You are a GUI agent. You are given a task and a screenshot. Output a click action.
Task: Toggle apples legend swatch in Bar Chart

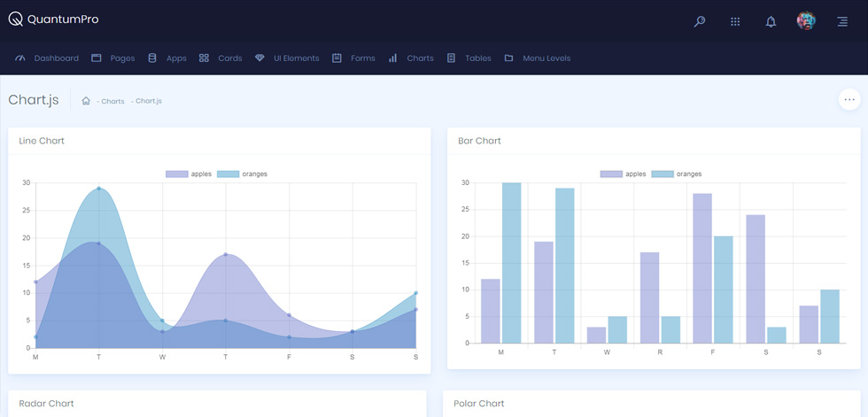(611, 174)
